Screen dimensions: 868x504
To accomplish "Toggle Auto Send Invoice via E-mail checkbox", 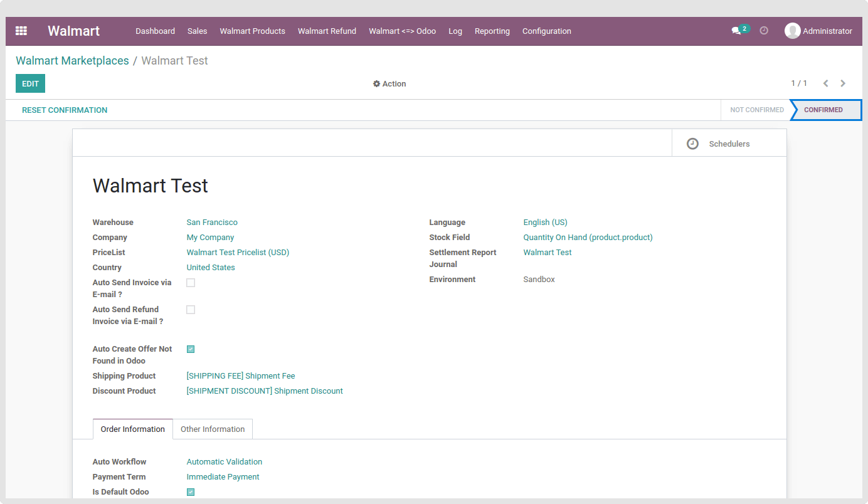I will (x=191, y=283).
